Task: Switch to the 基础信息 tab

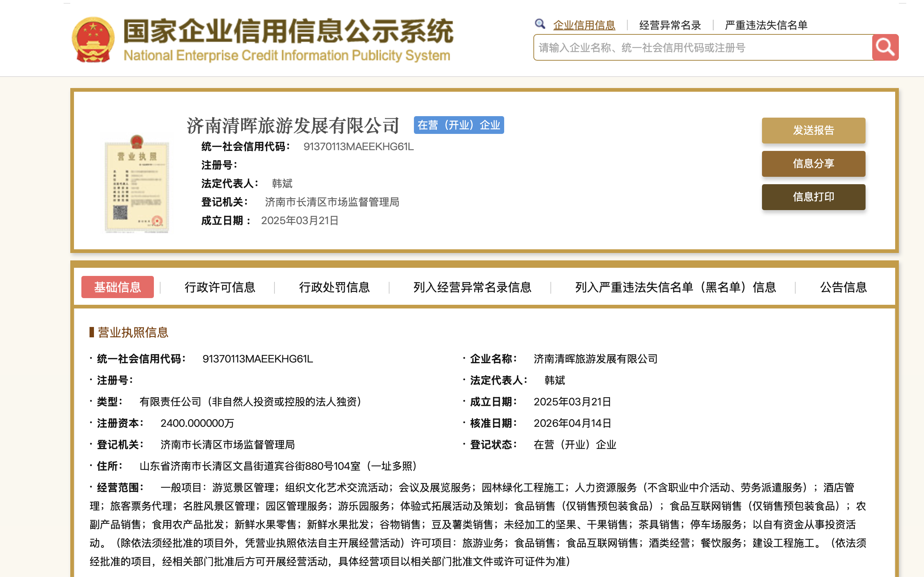Action: [x=118, y=287]
